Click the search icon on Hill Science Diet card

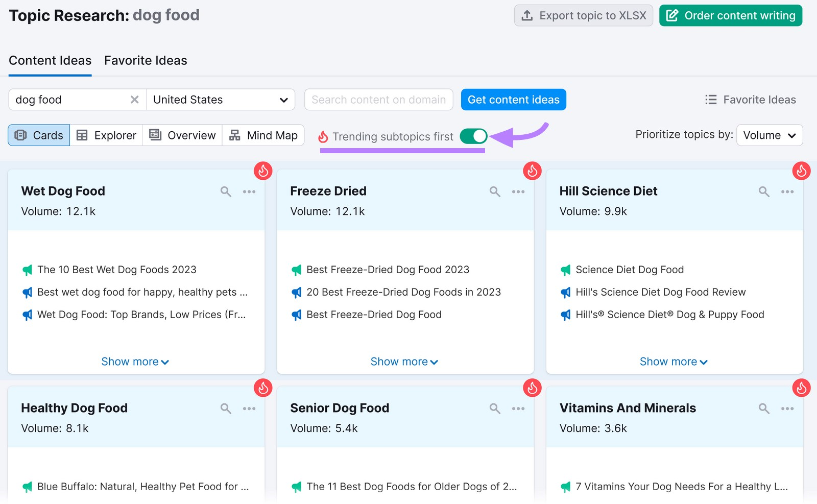[x=764, y=191]
